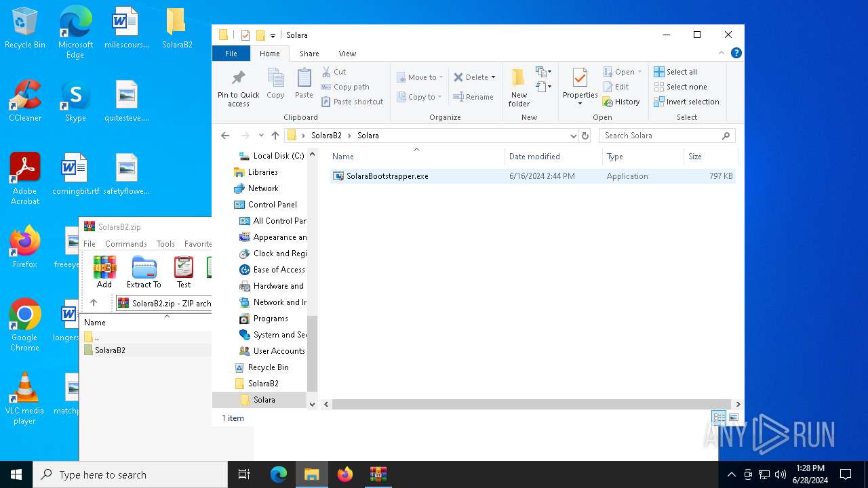Screen dimensions: 868x488
Task: Click the Delete red X command
Action: pos(471,77)
